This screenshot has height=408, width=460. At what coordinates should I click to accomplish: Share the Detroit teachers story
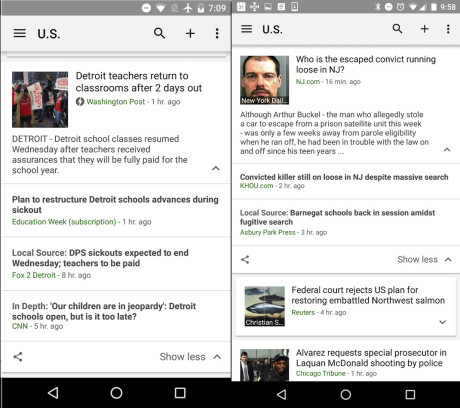click(18, 357)
